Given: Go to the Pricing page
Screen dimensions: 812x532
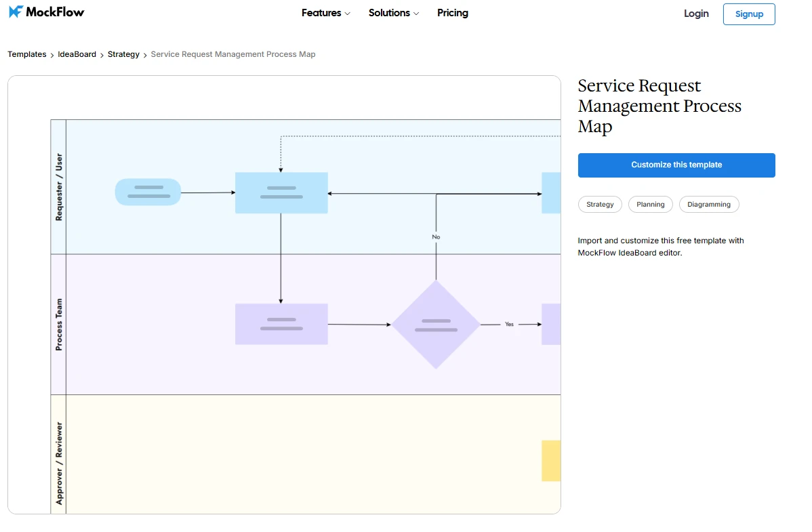Looking at the screenshot, I should (453, 13).
